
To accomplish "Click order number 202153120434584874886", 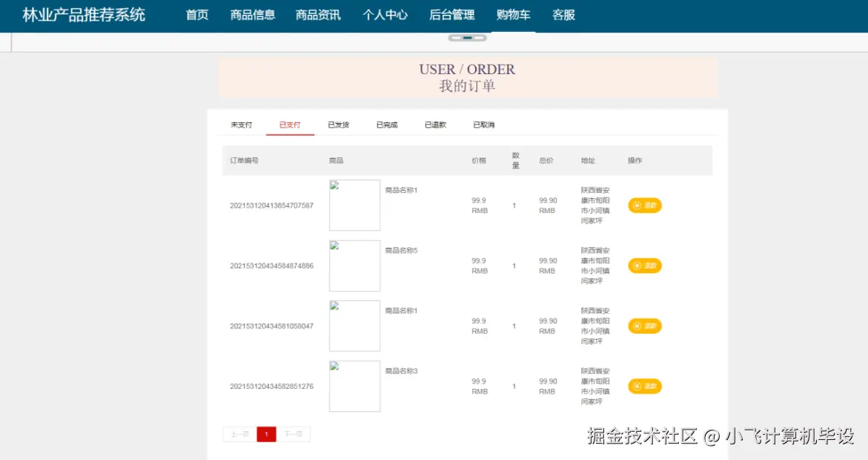I will pos(272,266).
